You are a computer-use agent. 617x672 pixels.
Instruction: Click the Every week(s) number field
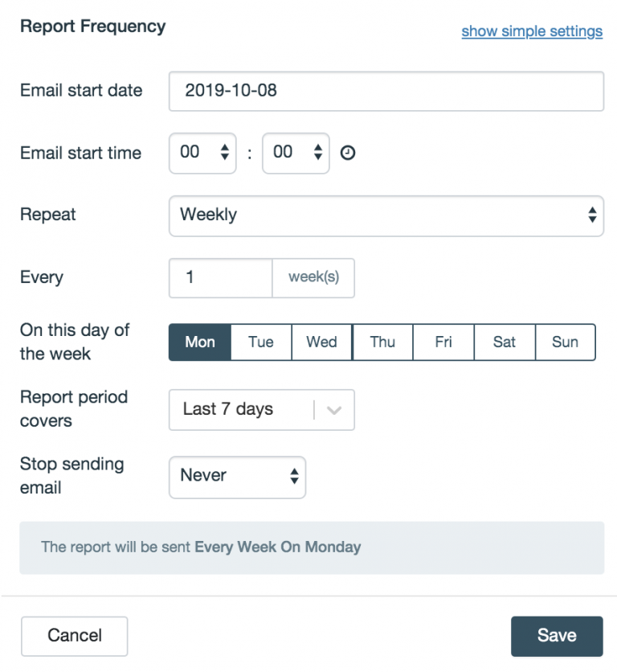[x=221, y=278]
